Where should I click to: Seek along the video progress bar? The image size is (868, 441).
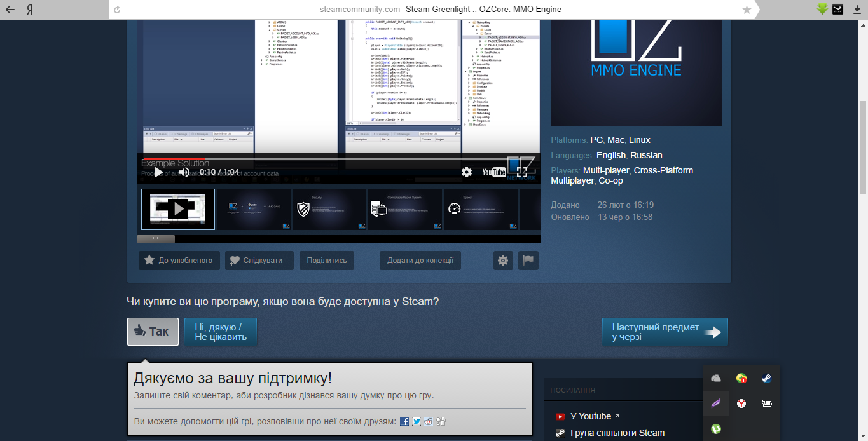point(339,159)
